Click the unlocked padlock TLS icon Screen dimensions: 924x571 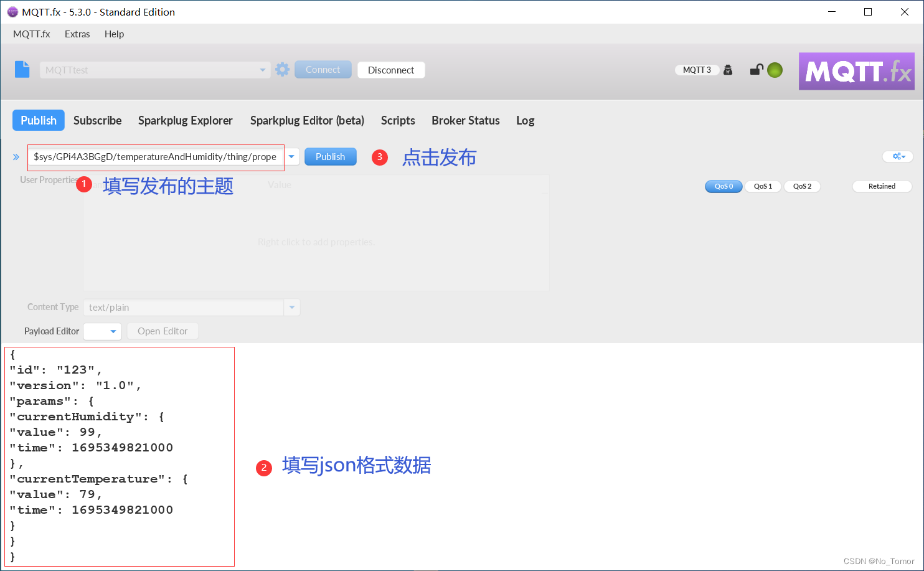[756, 70]
